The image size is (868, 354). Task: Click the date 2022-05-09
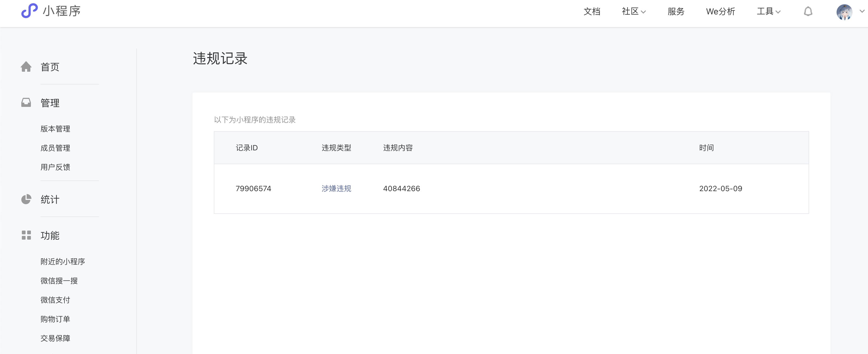tap(720, 188)
